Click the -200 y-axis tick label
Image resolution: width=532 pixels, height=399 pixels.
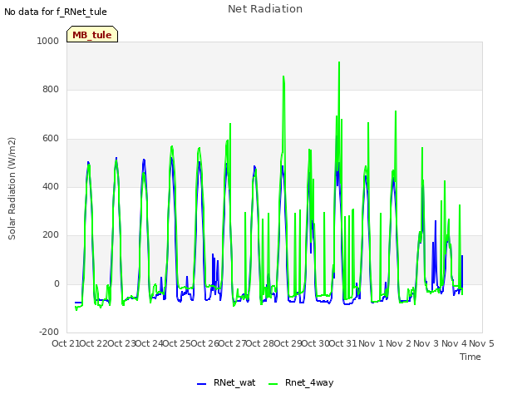49,332
